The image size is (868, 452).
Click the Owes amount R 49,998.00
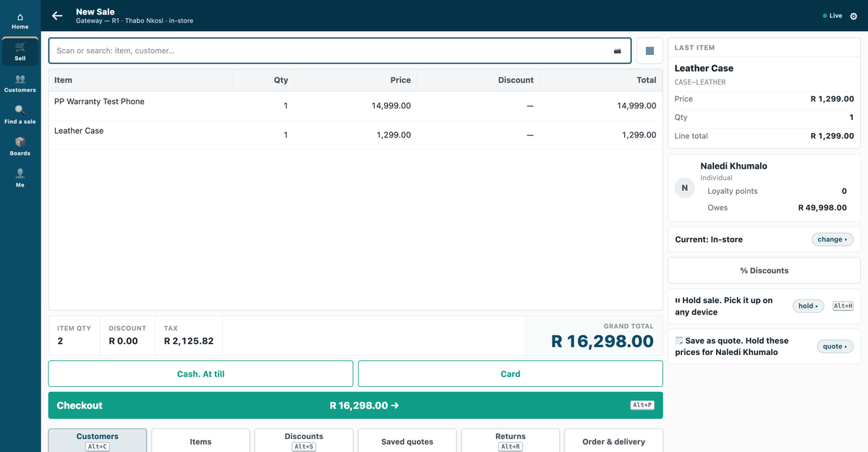(x=822, y=208)
